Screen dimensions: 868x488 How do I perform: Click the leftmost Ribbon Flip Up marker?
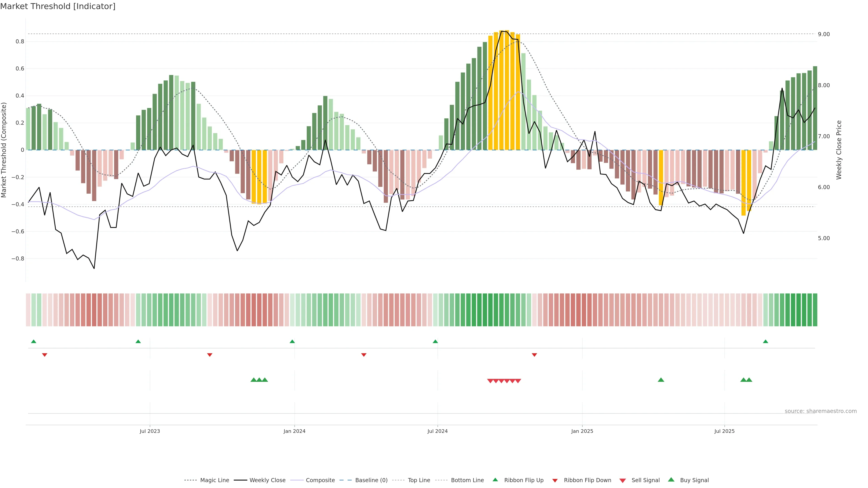point(34,342)
